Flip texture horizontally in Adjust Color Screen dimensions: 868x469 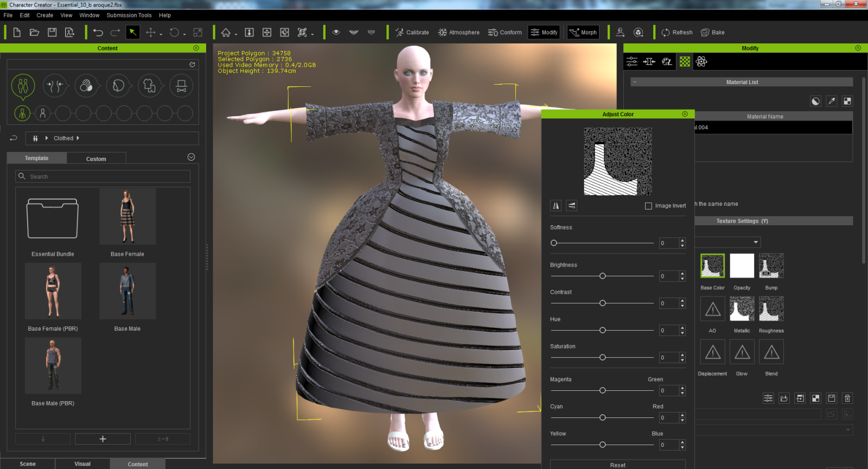[x=556, y=205]
